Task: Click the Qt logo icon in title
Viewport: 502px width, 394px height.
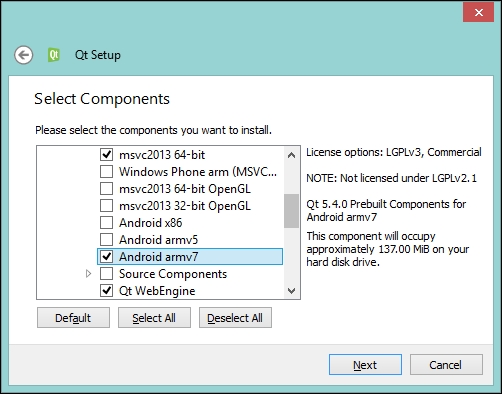Action: click(x=54, y=55)
